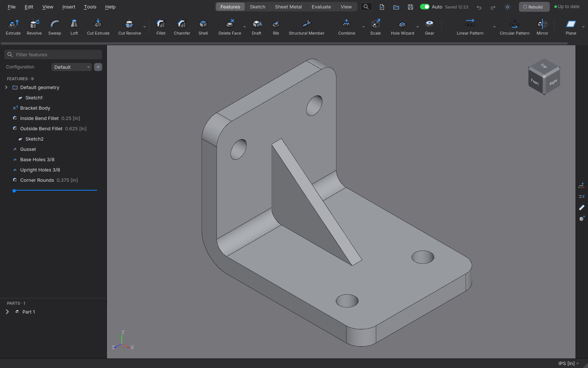Open the Delete Face dropdown arrow
This screenshot has height=368, width=588.
(x=244, y=27)
